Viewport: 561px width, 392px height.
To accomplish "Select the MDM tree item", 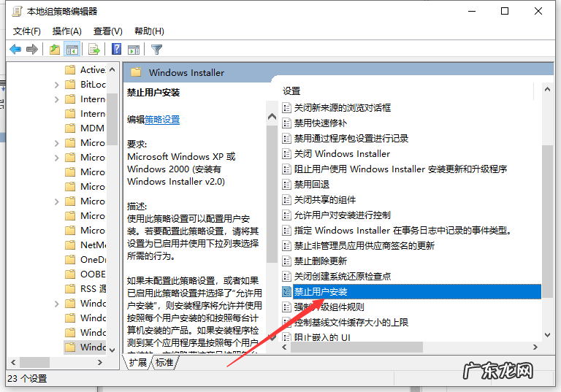I will [x=85, y=128].
